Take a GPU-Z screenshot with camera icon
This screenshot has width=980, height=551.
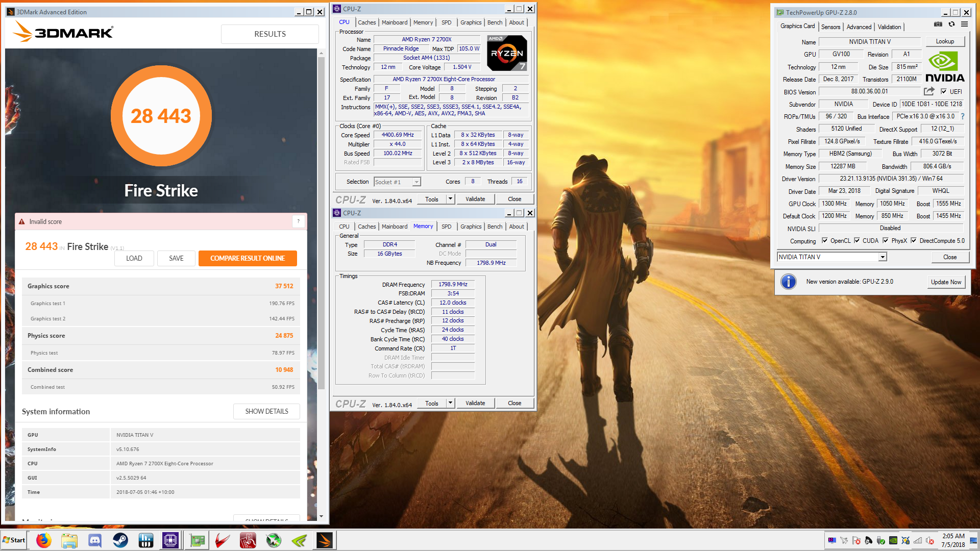pyautogui.click(x=938, y=24)
